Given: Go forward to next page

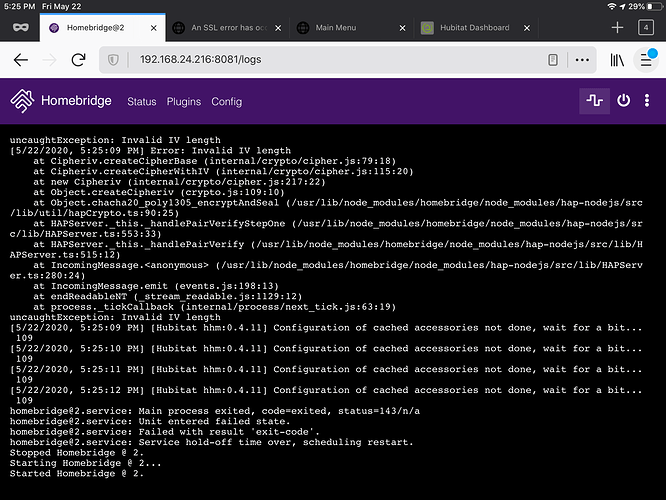Looking at the screenshot, I should click(49, 60).
